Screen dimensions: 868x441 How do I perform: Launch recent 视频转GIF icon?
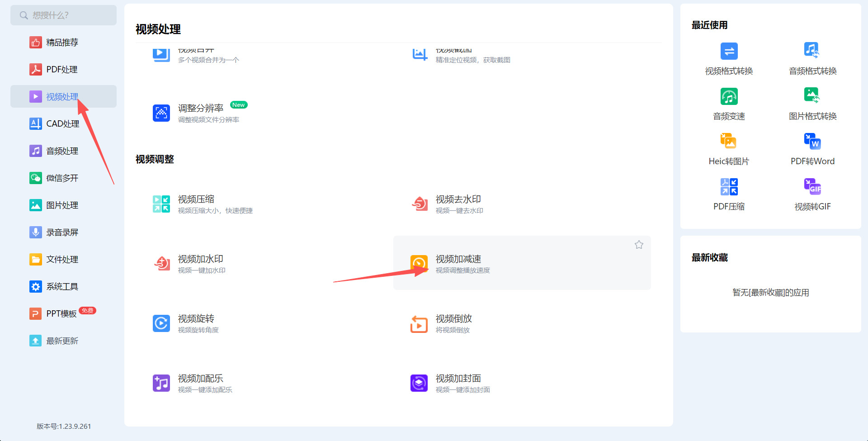[x=812, y=186]
